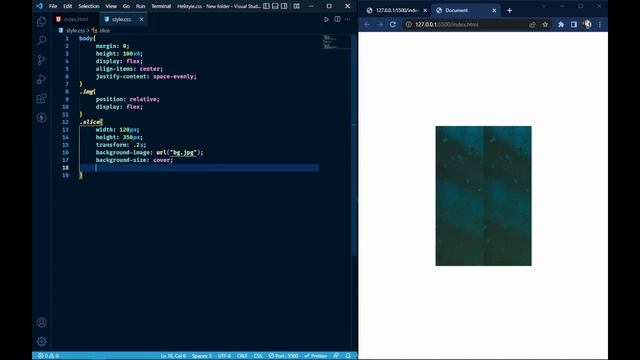640x360 pixels.
Task: Open the Run menu
Action: (x=140, y=6)
